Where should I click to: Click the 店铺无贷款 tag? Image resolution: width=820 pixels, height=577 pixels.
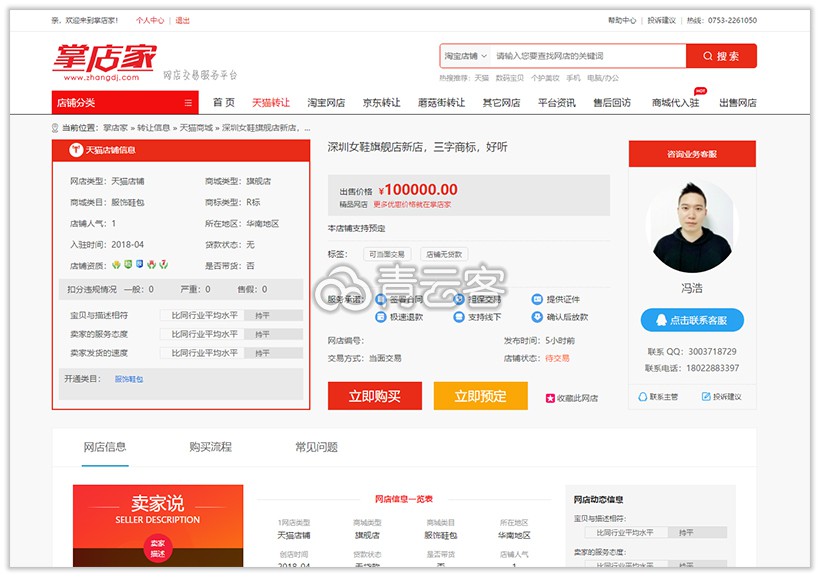[444, 254]
